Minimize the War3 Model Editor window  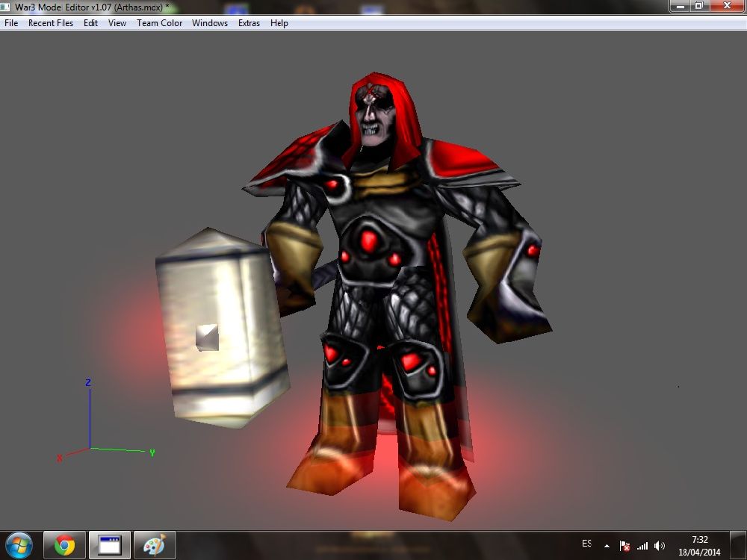(681, 6)
